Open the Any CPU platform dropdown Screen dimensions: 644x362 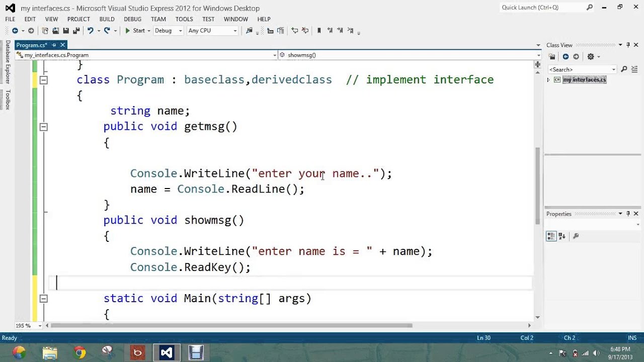(x=212, y=31)
